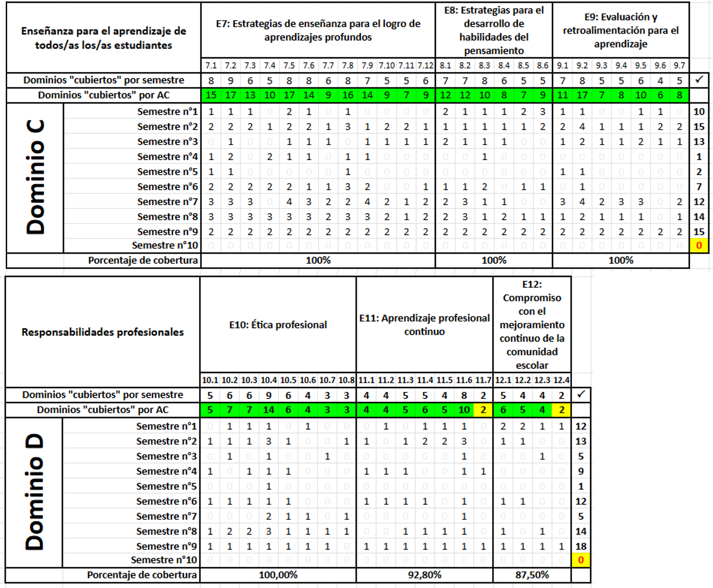Image resolution: width=713 pixels, height=588 pixels.
Task: Select the check mark cell in Dominio C table
Action: coord(699,80)
